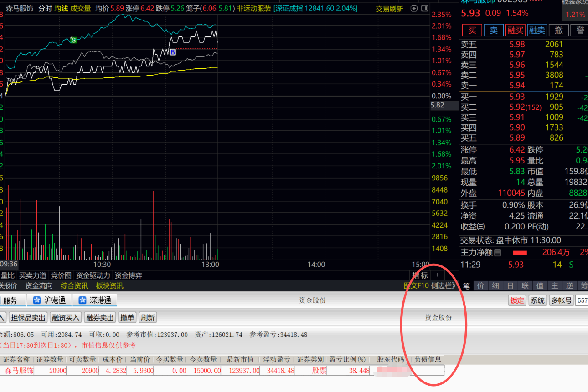Click the green S sell marker on chart
588x392 pixels.
(73, 40)
